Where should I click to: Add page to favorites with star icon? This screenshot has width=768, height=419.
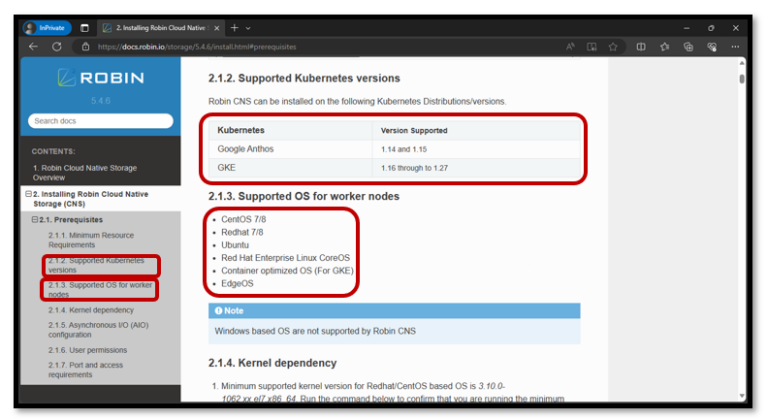[x=613, y=47]
